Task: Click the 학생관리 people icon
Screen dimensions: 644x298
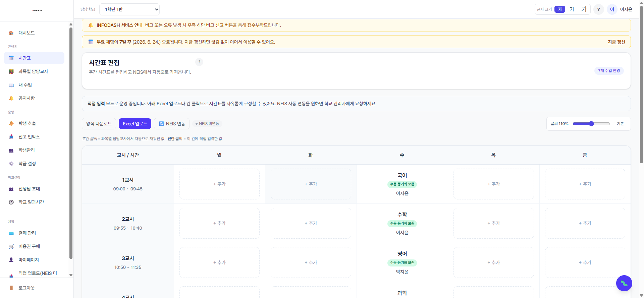Action: click(x=11, y=150)
